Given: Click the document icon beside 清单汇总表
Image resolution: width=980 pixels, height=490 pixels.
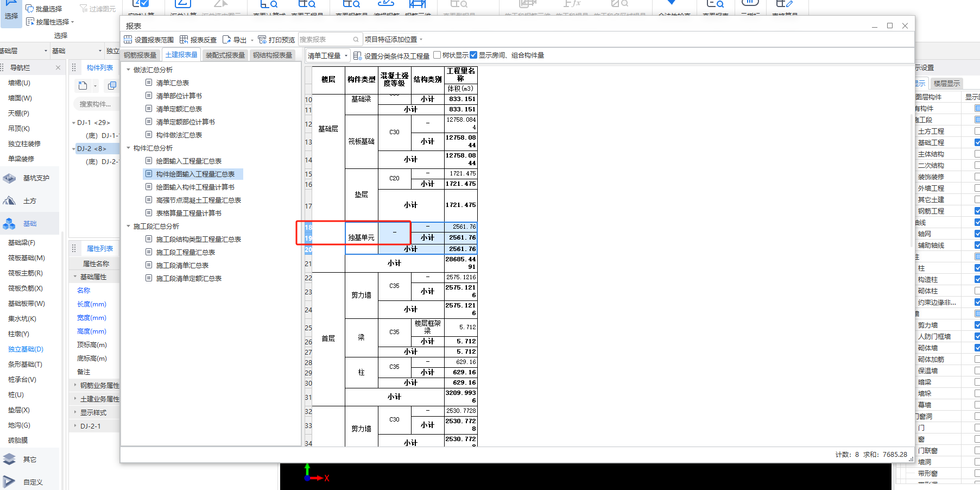Looking at the screenshot, I should 149,83.
